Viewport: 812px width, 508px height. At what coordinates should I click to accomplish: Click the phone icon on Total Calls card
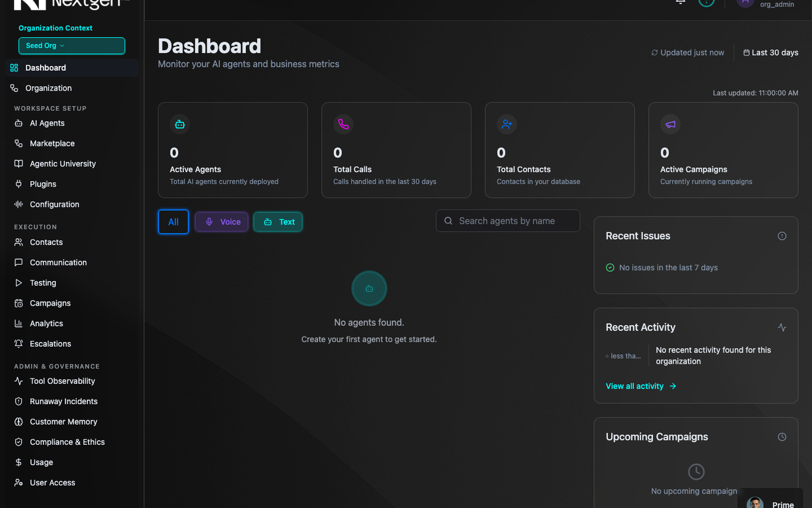[x=343, y=124]
